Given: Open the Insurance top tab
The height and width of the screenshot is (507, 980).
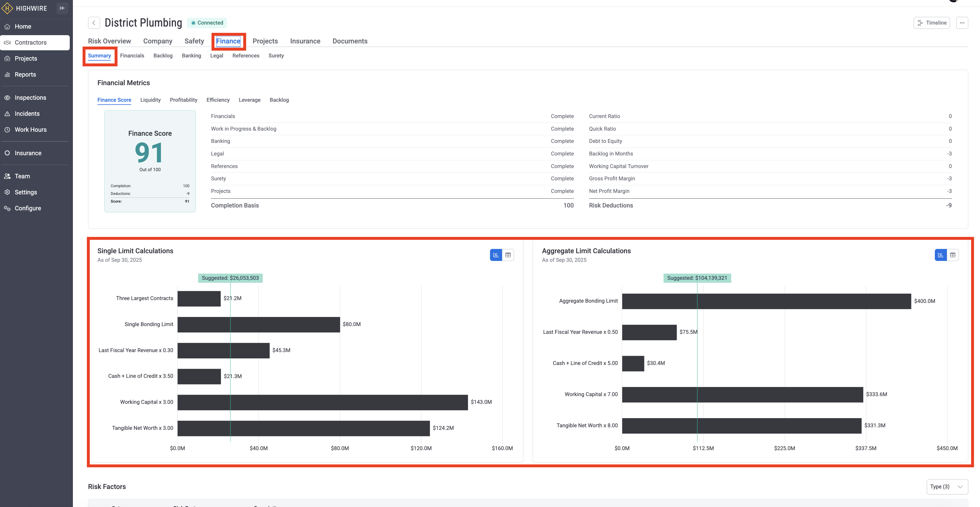Looking at the screenshot, I should (x=305, y=41).
